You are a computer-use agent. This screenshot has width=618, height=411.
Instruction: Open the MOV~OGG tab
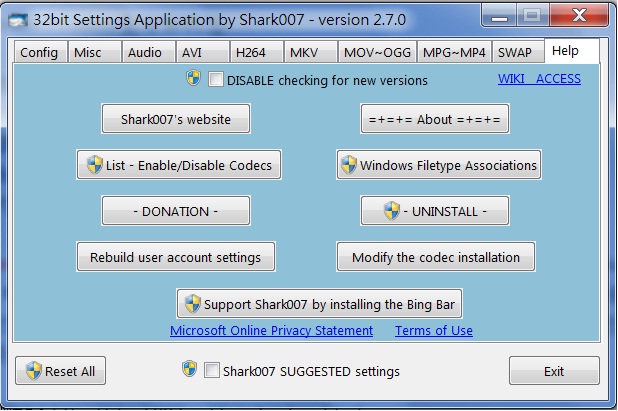377,52
